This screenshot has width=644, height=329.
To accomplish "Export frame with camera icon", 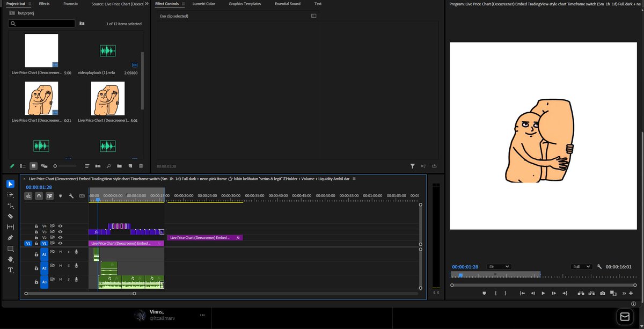I will (x=603, y=293).
